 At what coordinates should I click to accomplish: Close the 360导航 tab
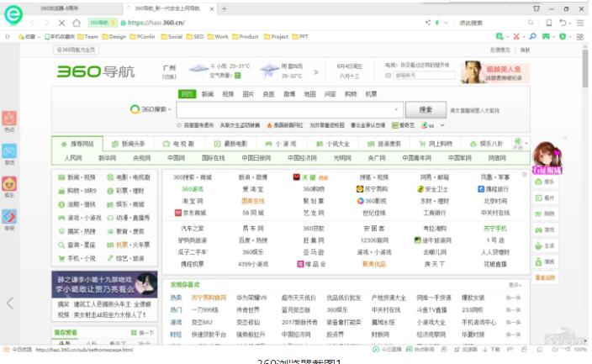click(212, 8)
